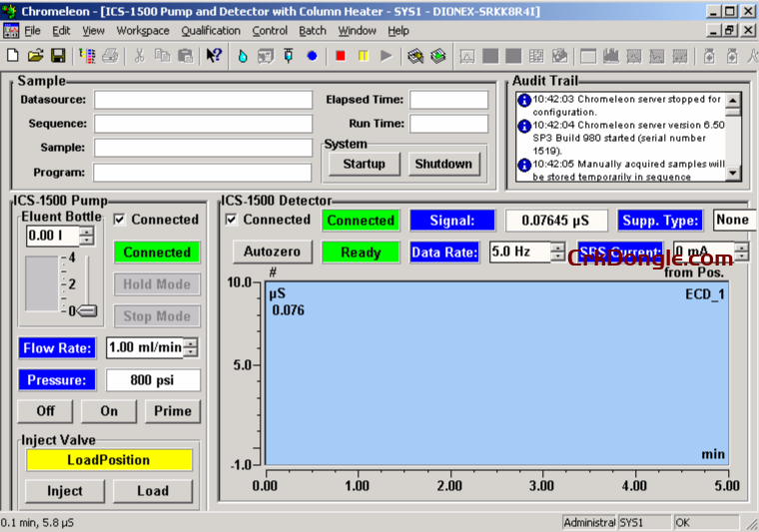Toggle the detector Connected checkbox
The width and height of the screenshot is (759, 532).
(232, 220)
